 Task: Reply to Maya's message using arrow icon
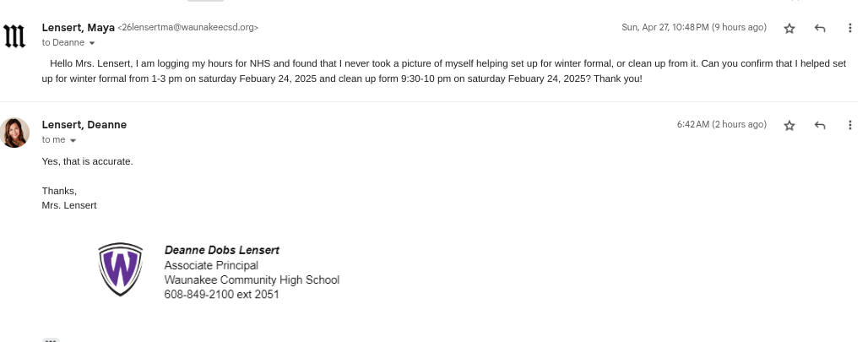[819, 28]
